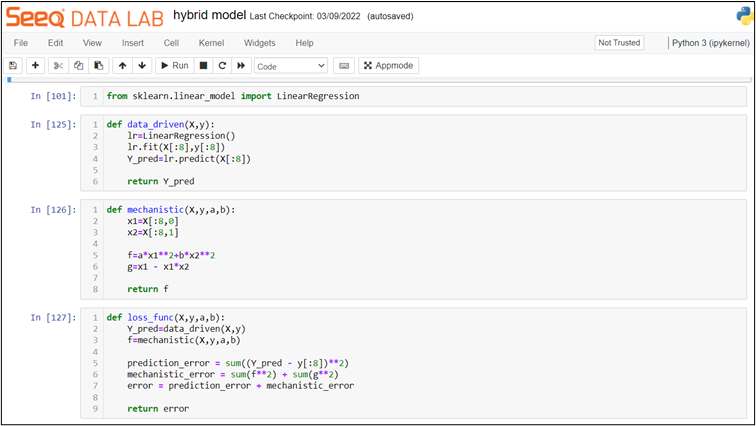This screenshot has width=756, height=426.
Task: Open the Code cell type dropdown
Action: [x=291, y=66]
